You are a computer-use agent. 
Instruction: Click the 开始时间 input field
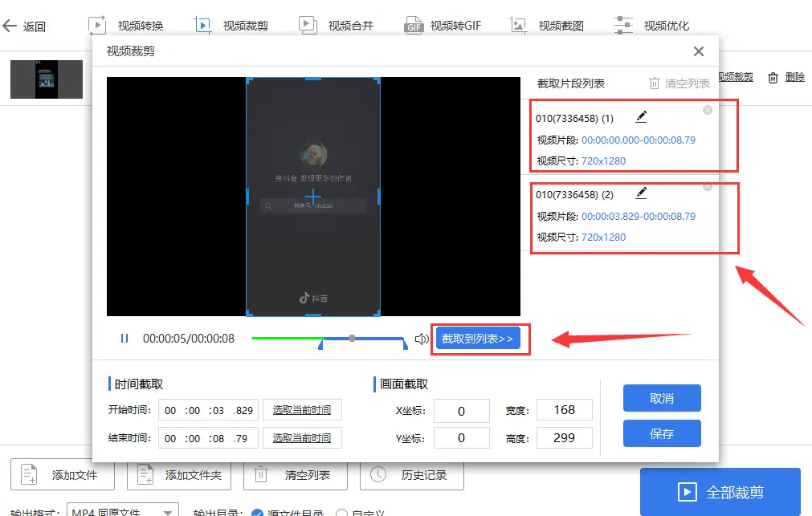tap(208, 410)
